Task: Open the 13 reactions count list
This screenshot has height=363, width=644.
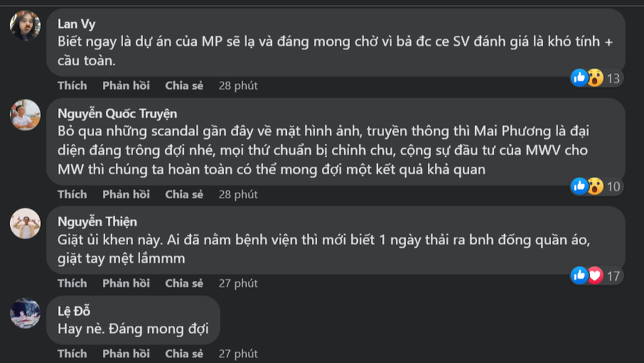Action: tap(613, 79)
